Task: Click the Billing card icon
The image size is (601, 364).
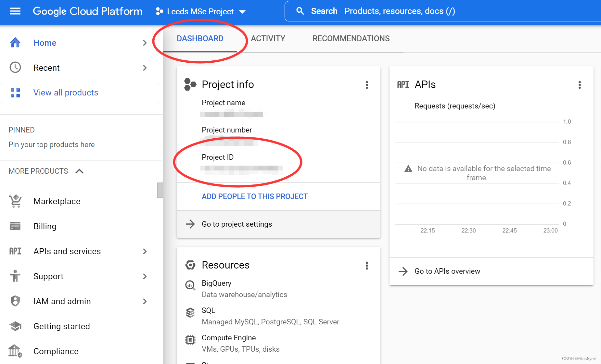Action: coord(15,226)
